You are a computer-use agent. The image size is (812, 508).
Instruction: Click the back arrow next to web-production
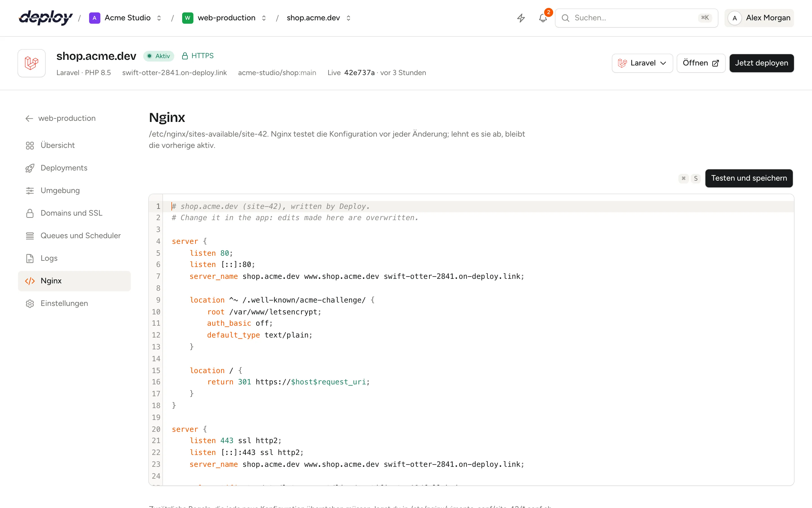click(x=29, y=119)
